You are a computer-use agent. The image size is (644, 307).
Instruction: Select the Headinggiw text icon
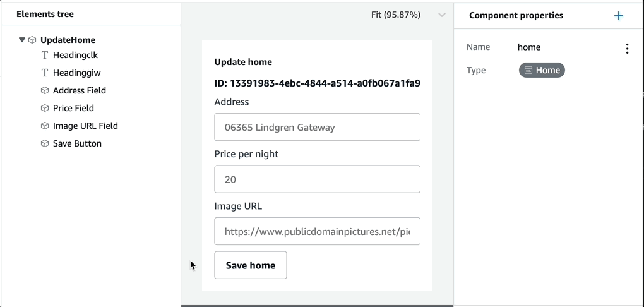(45, 73)
